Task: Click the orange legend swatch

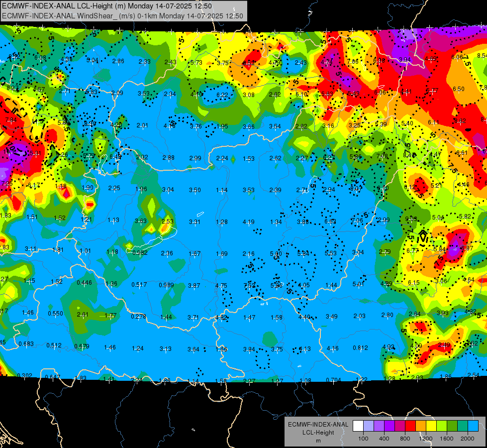Action: (421, 426)
